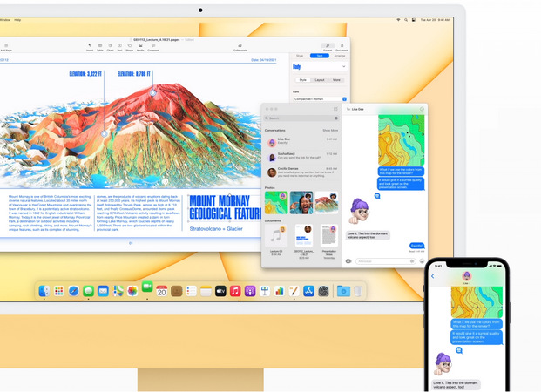Open the Lisa Gee conversation
Screen dimensions: 541x392
[302, 141]
